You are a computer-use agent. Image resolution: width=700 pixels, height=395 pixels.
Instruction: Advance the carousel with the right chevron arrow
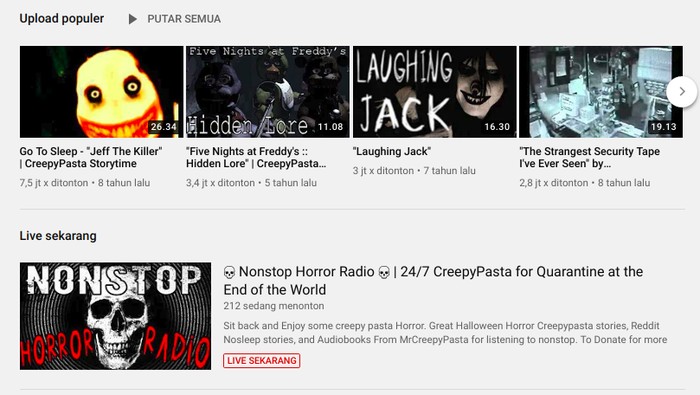pyautogui.click(x=682, y=91)
